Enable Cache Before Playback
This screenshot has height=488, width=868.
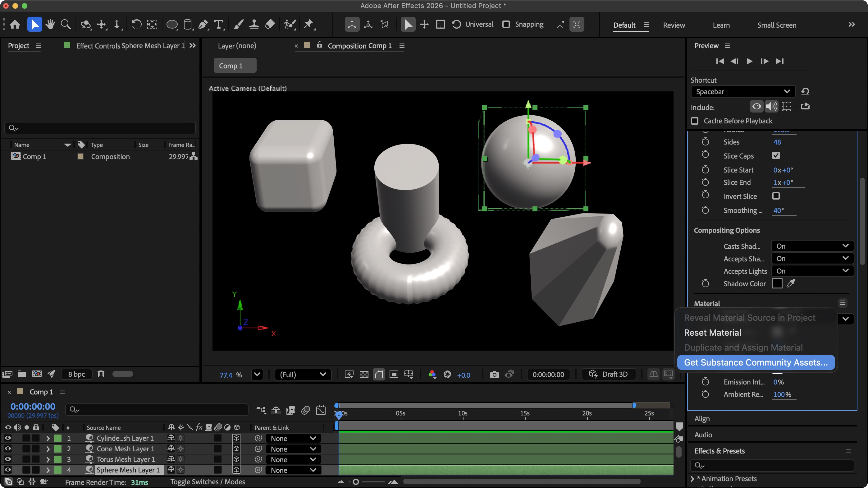(695, 121)
